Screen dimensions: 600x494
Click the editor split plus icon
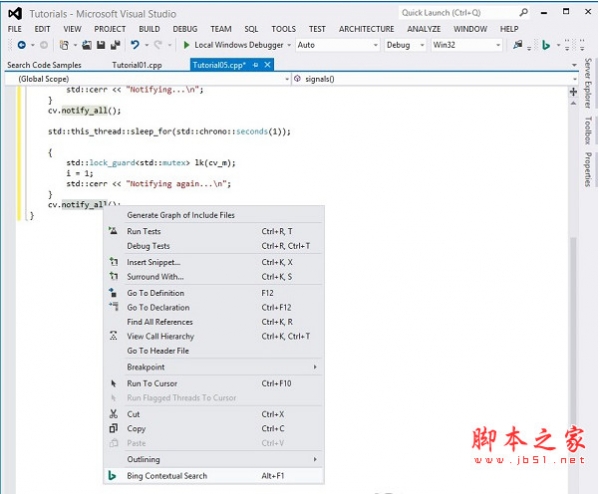(573, 92)
